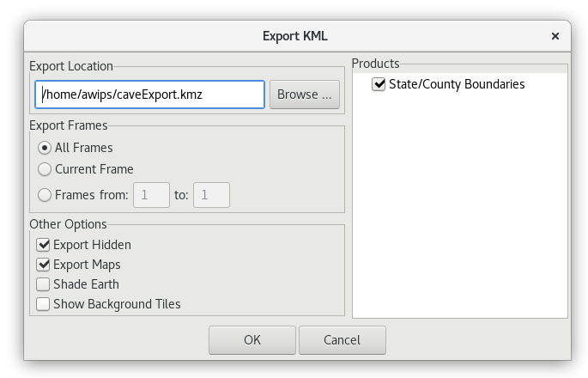Click the Frames from start number field
588x378 pixels.
coord(151,195)
